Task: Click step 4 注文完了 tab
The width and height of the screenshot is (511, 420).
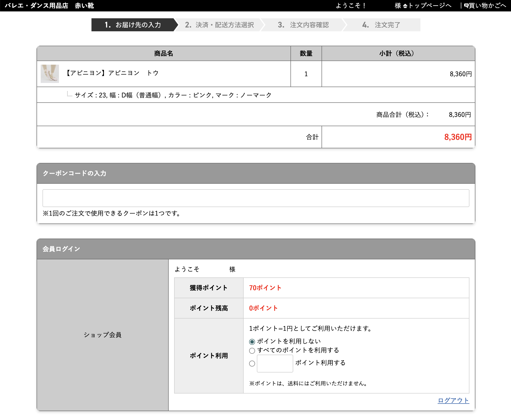Action: (x=381, y=25)
